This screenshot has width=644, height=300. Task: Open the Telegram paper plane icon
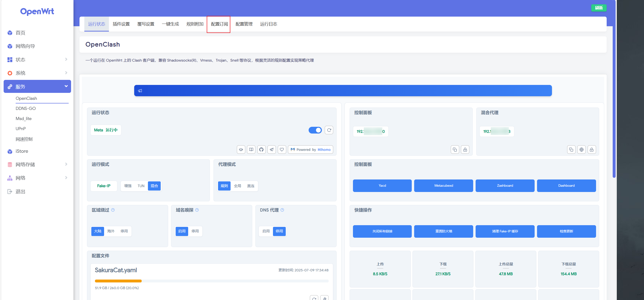[272, 149]
